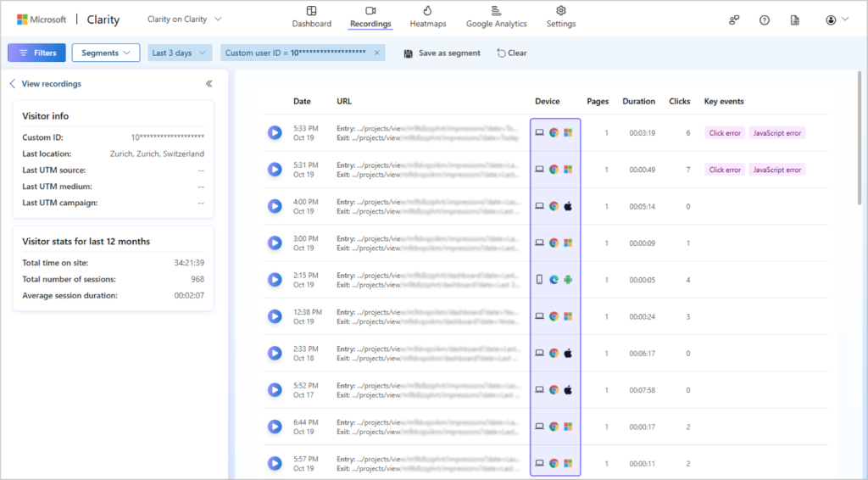Click the JavaScript error tag in first row
Screen dimensions: 868x480
coord(776,133)
